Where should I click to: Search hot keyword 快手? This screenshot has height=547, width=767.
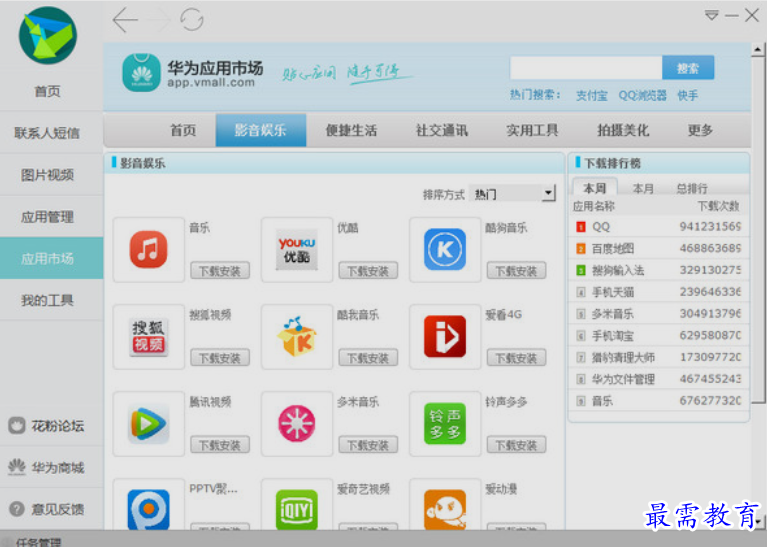coord(687,95)
